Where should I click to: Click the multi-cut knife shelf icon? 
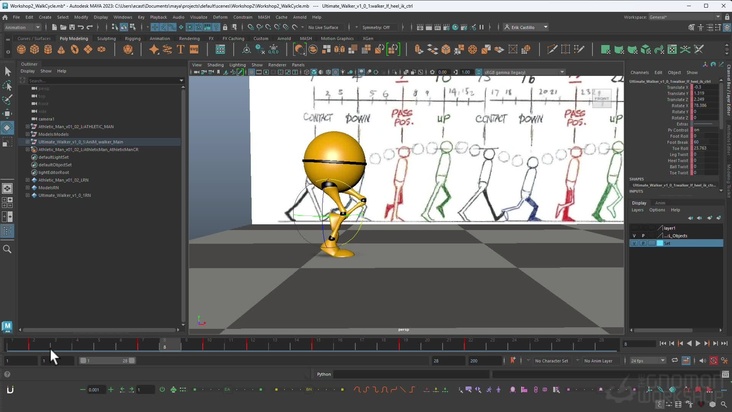pos(552,49)
